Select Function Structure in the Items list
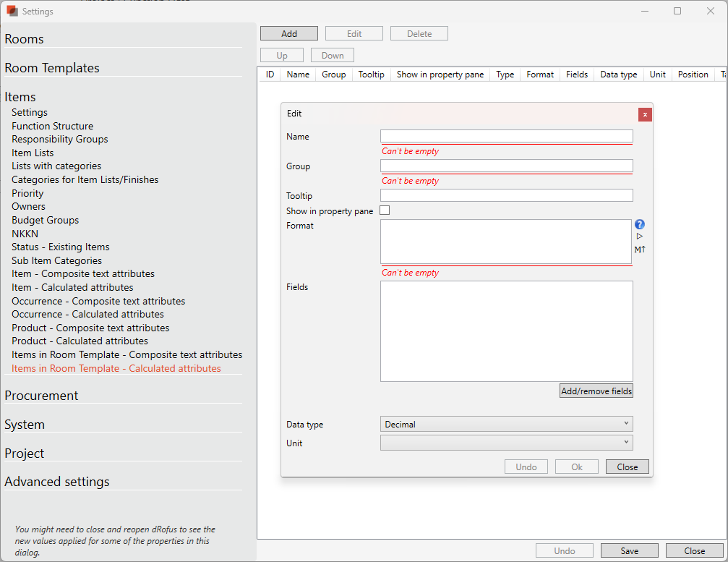Viewport: 728px width, 562px height. click(x=52, y=126)
